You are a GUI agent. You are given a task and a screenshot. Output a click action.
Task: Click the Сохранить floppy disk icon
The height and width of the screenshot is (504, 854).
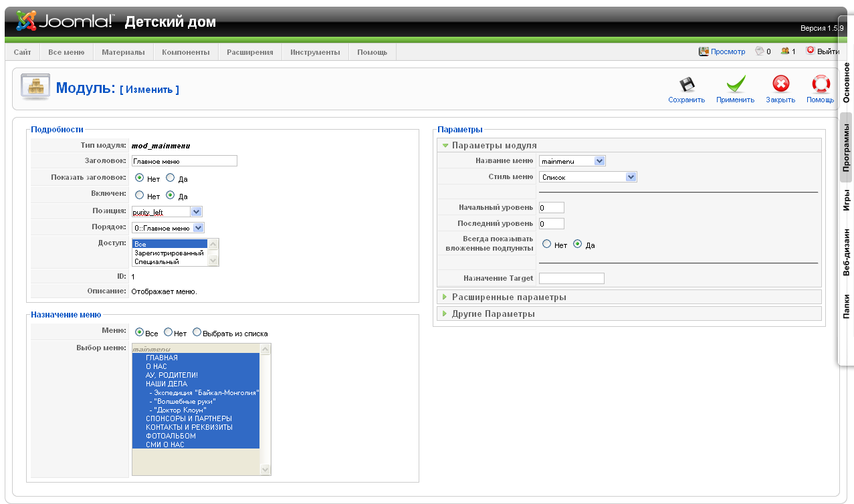pos(686,84)
